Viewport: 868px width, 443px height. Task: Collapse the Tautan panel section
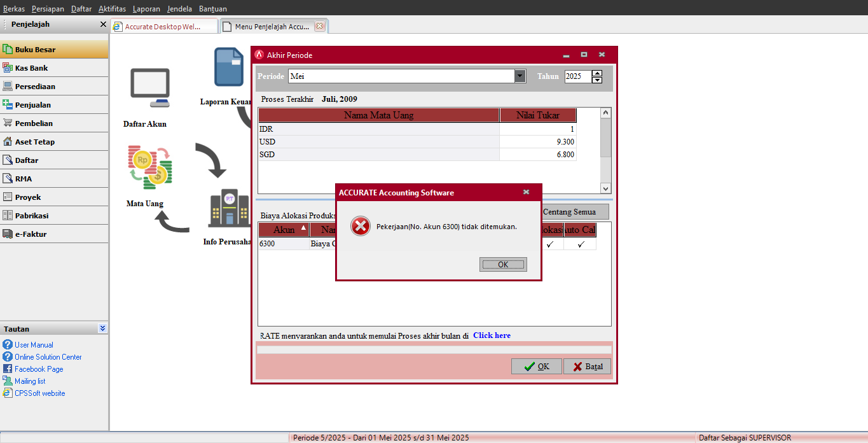coord(102,328)
